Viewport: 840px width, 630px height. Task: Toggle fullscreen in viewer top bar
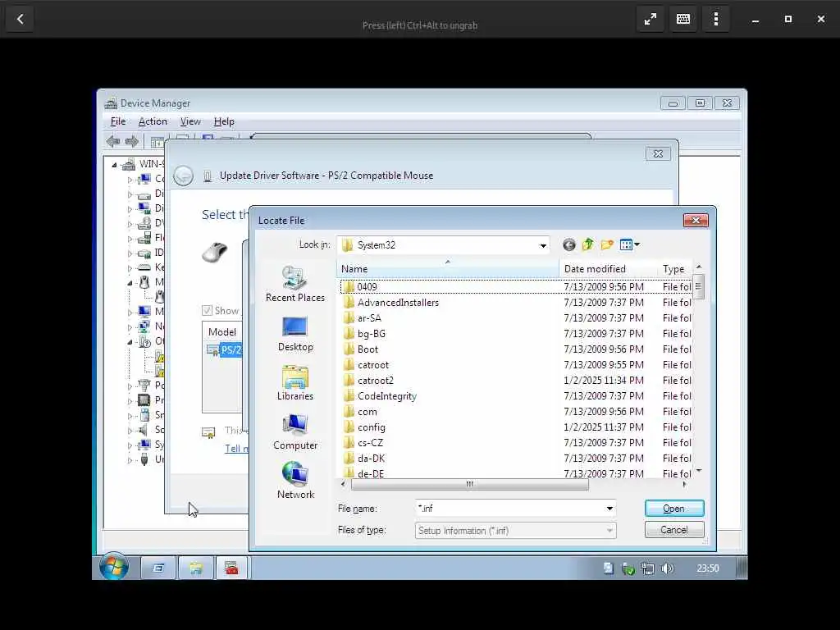point(651,20)
